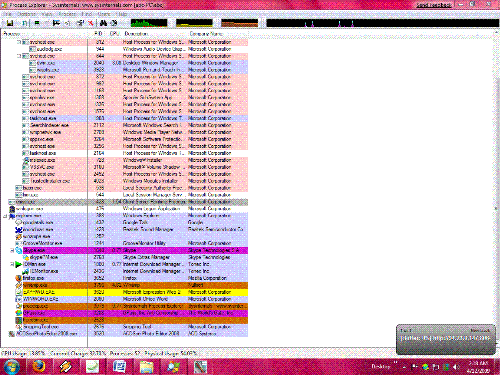500x375 pixels.
Task: Sort by the CPU column header
Action: pyautogui.click(x=114, y=34)
